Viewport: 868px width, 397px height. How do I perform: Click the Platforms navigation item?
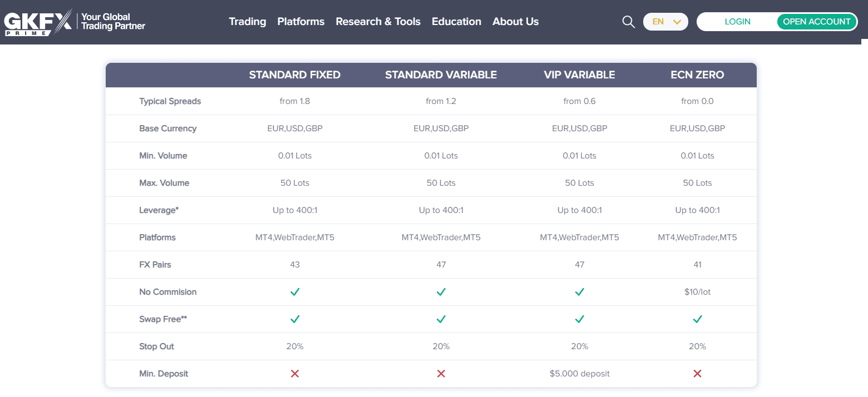click(x=300, y=22)
